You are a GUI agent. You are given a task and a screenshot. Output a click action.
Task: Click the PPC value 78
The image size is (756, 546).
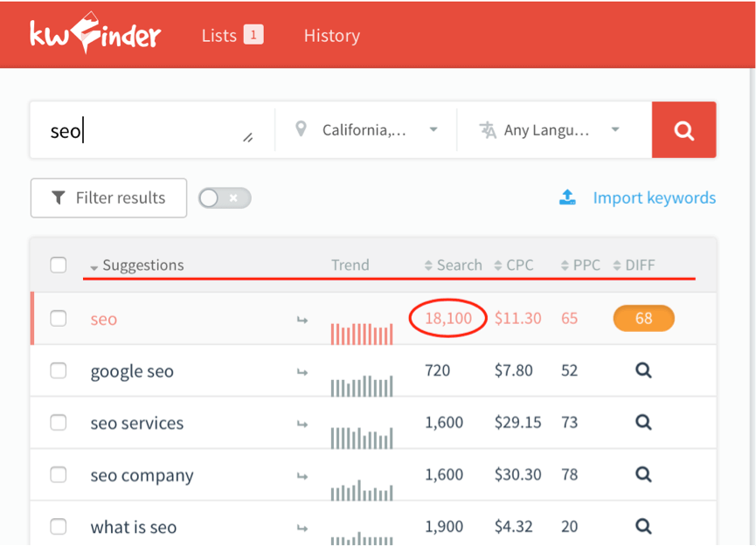click(x=570, y=474)
